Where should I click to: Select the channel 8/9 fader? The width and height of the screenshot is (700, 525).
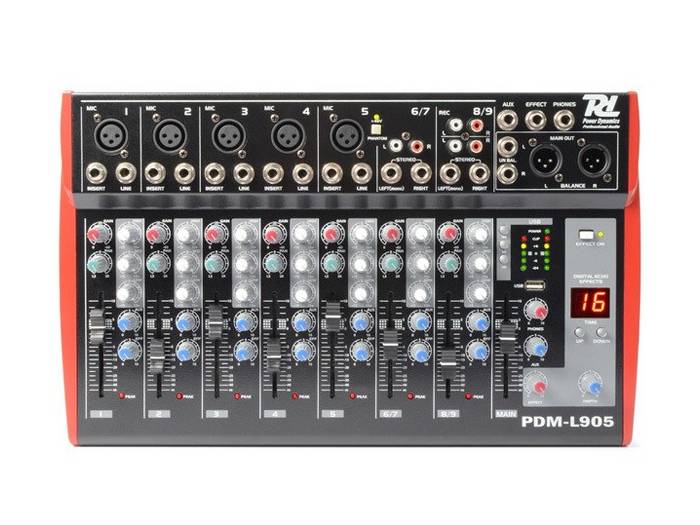pyautogui.click(x=448, y=364)
